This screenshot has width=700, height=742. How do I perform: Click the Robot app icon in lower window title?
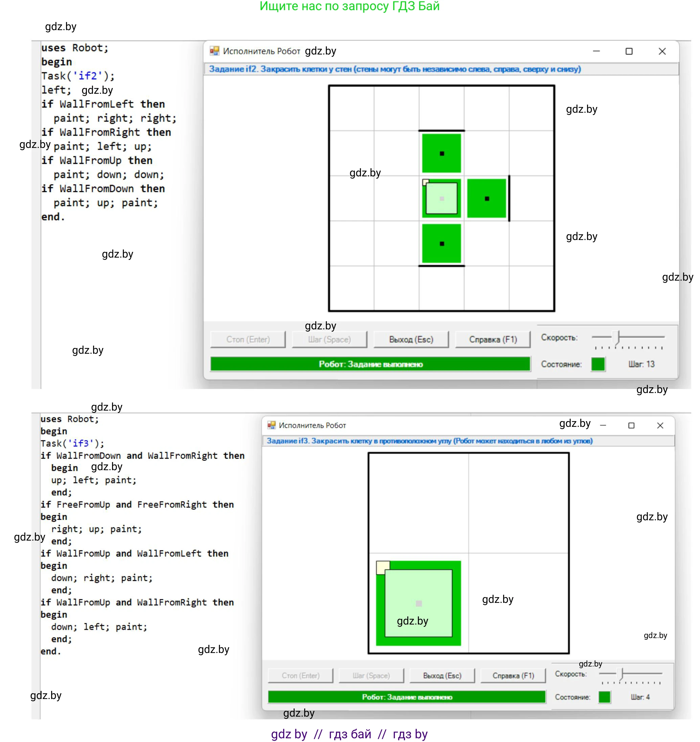[x=271, y=425]
